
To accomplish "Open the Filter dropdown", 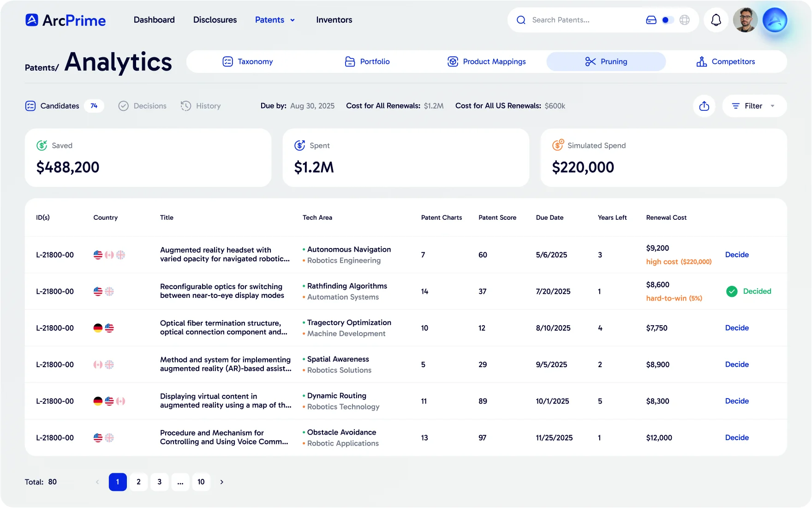I will click(x=754, y=106).
